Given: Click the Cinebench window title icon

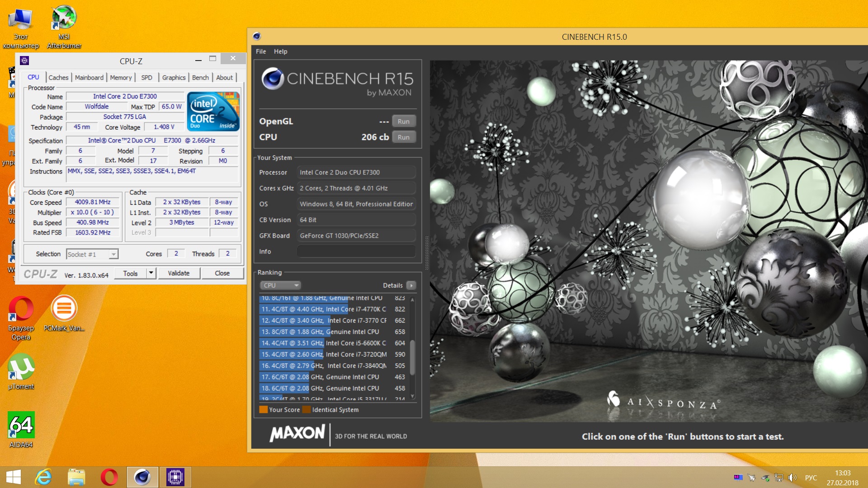Looking at the screenshot, I should 257,36.
